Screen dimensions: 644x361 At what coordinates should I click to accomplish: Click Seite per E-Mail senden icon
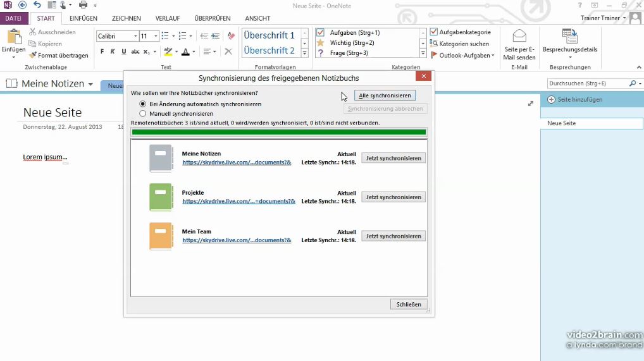[519, 36]
